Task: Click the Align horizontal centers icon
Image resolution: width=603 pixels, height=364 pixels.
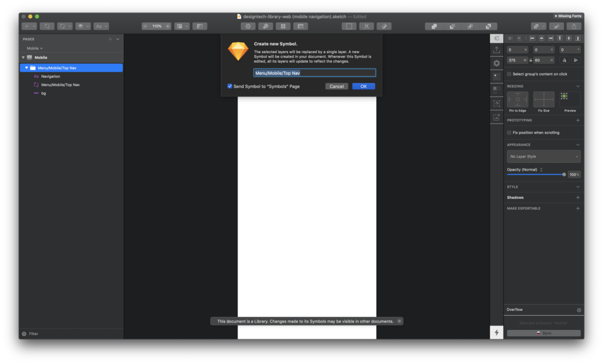Action: 541,39
